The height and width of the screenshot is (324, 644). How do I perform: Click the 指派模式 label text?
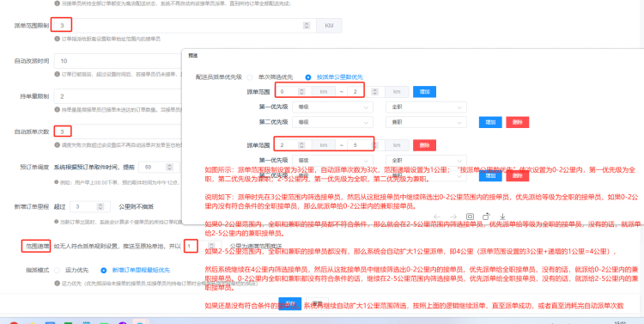click(38, 270)
